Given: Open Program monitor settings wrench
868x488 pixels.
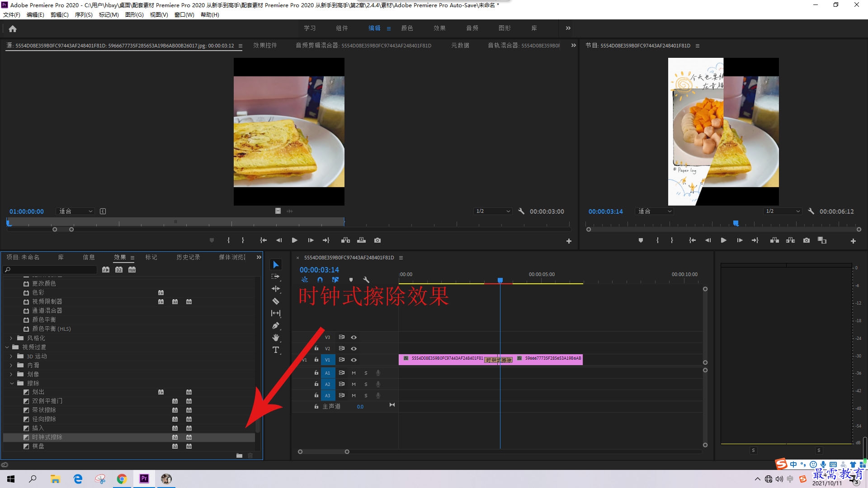Looking at the screenshot, I should (811, 211).
